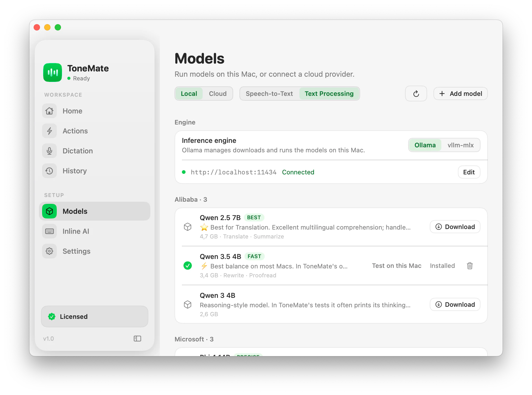
Task: Click the Connected status text
Action: (298, 172)
